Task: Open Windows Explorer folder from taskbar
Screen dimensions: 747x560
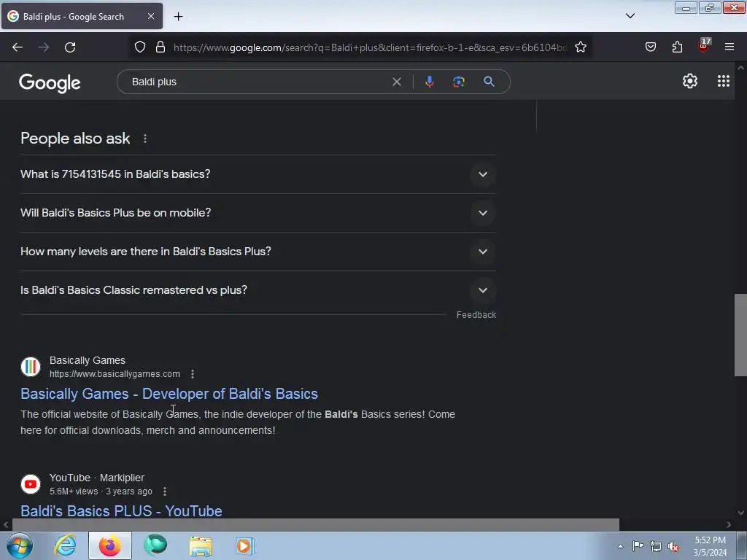Action: (x=201, y=545)
